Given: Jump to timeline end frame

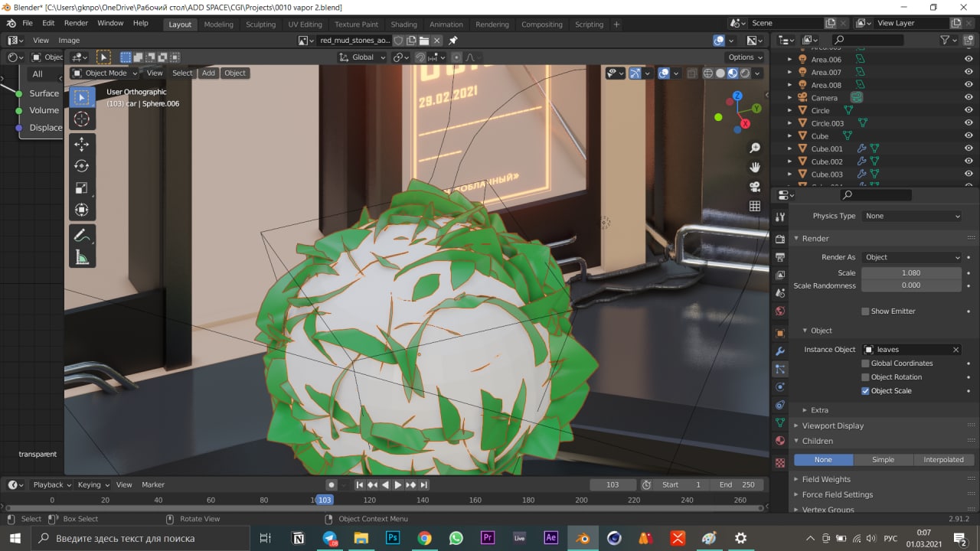Looking at the screenshot, I should (424, 485).
